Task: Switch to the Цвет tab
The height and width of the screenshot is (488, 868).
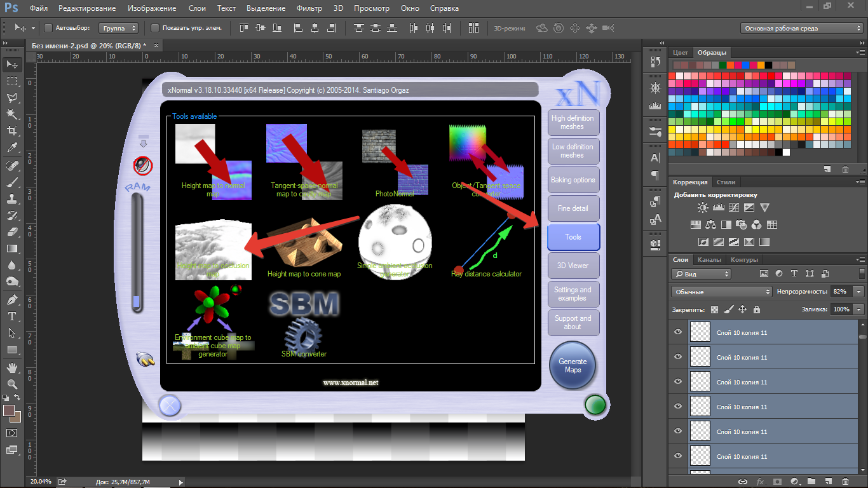Action: (681, 53)
